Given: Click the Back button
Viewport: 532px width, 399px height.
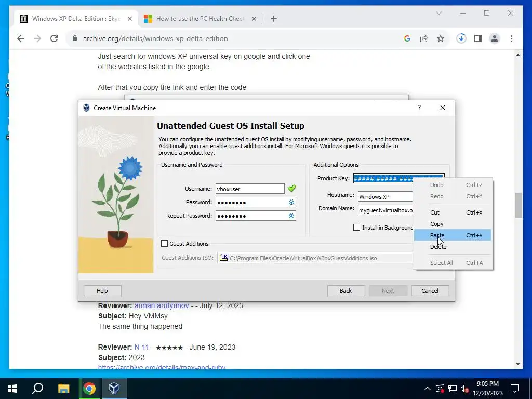Looking at the screenshot, I should coord(345,291).
